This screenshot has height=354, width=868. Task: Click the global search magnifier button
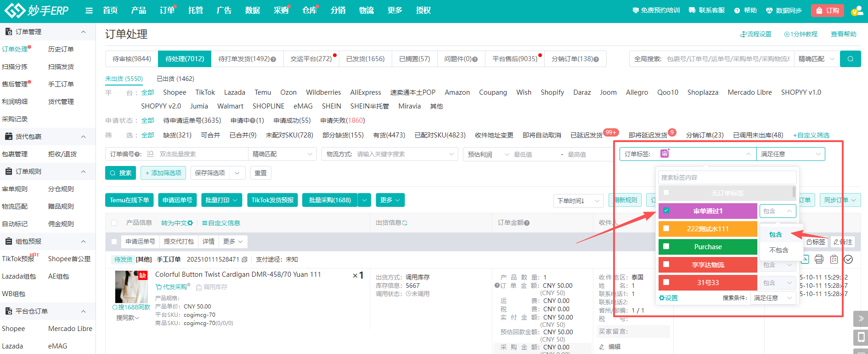click(x=850, y=59)
